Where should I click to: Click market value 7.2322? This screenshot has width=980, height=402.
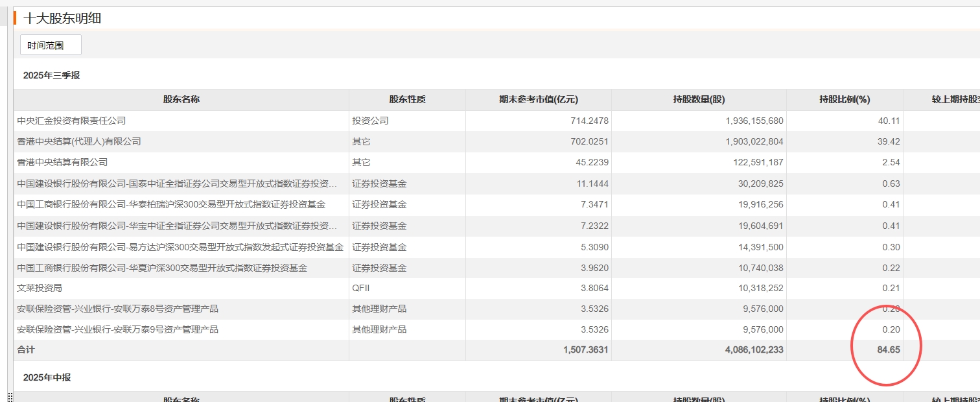594,226
